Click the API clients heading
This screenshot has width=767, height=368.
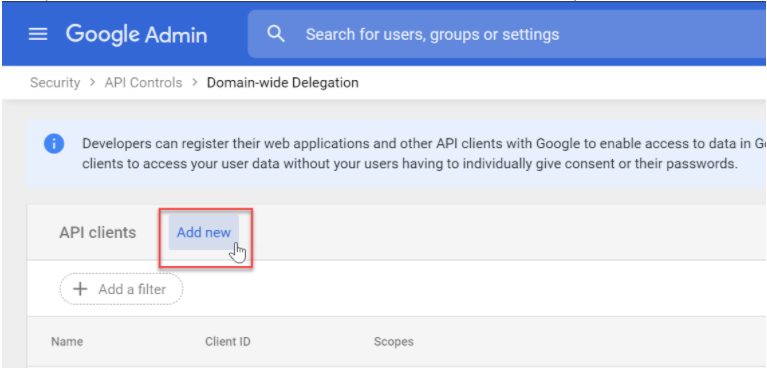click(98, 232)
